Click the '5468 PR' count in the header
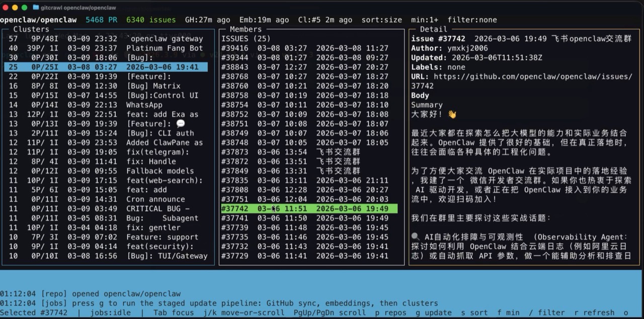The width and height of the screenshot is (644, 319). click(101, 20)
